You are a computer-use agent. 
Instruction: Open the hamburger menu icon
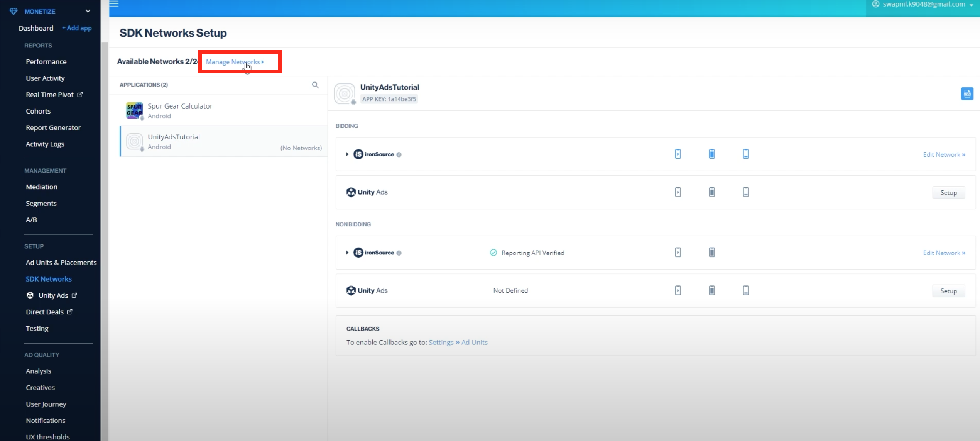click(114, 4)
